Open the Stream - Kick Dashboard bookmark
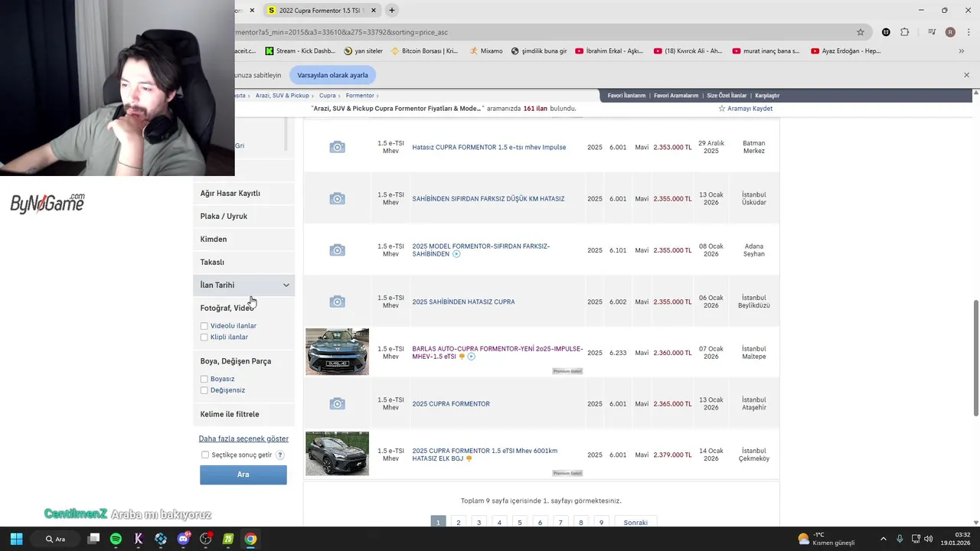Image resolution: width=980 pixels, height=551 pixels. [x=300, y=51]
